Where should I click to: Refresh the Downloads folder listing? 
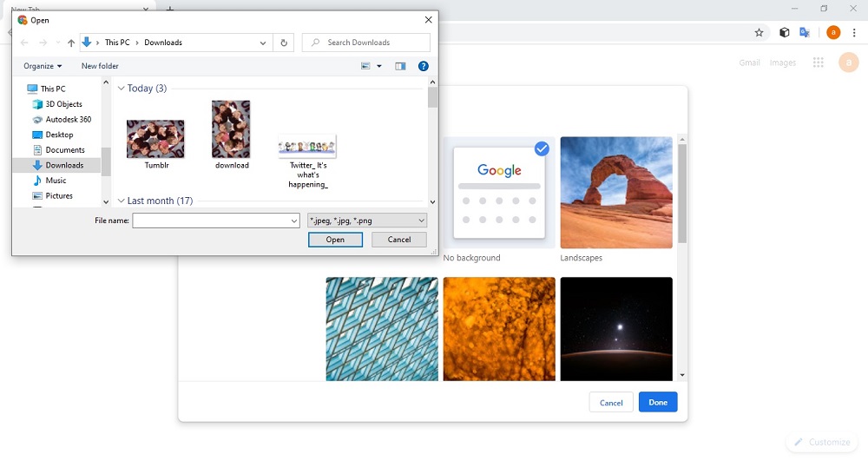tap(284, 43)
